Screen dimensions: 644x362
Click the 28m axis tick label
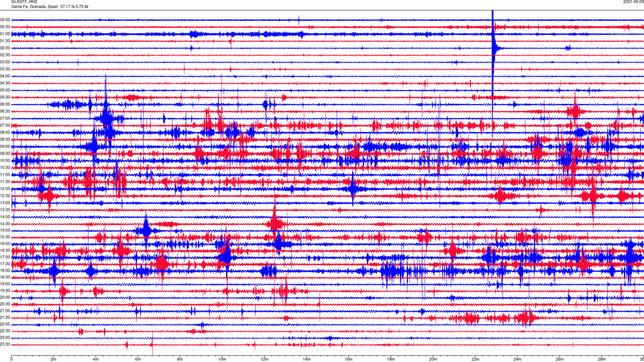602,359
